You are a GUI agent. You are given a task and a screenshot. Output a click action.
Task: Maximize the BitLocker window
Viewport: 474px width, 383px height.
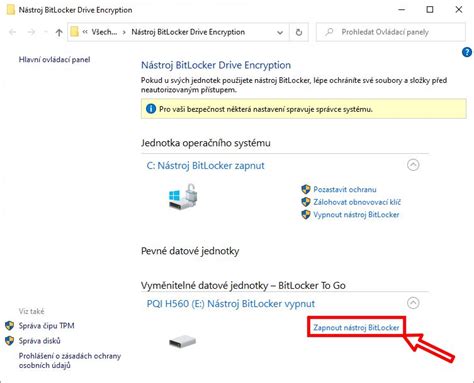tap(430, 10)
